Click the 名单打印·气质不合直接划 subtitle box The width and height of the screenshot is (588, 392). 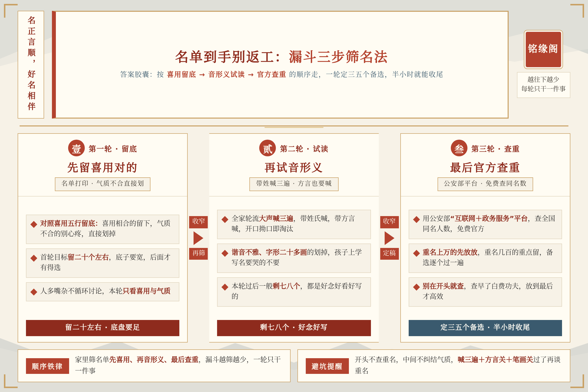[x=102, y=184]
